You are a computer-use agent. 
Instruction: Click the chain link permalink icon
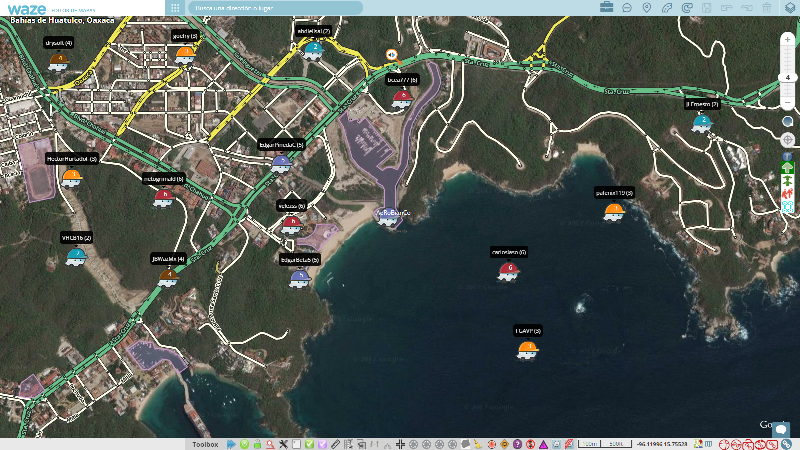[786, 444]
